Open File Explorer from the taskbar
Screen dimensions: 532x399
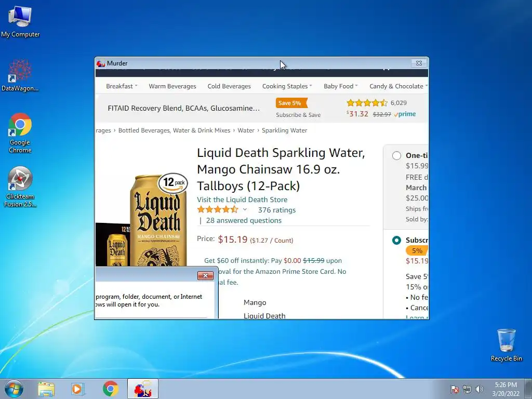coord(46,389)
